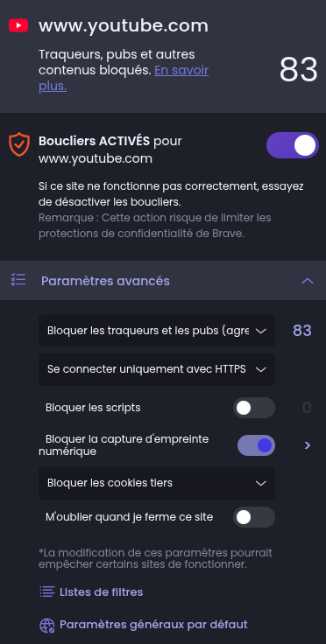Open Listes de filtres link
Viewport: 326px width, 644px height.
(x=101, y=591)
